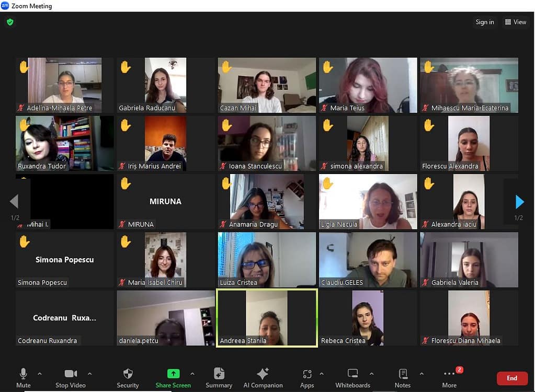Click the View grid layout icon

[x=508, y=22]
